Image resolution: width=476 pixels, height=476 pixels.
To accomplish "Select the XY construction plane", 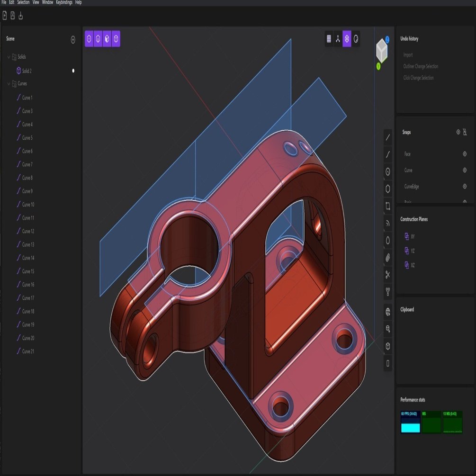I will pos(410,236).
